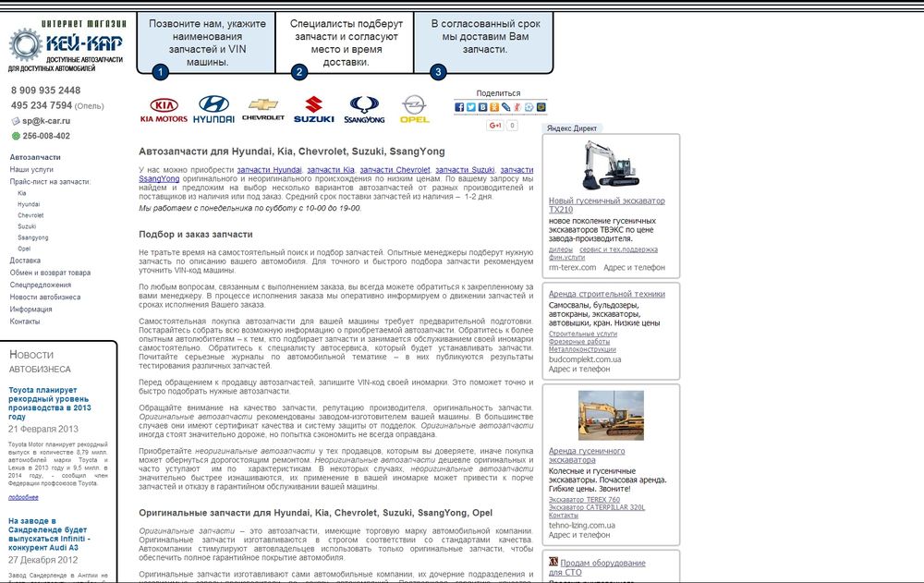Click phone number 8 909 935 2448

[45, 91]
